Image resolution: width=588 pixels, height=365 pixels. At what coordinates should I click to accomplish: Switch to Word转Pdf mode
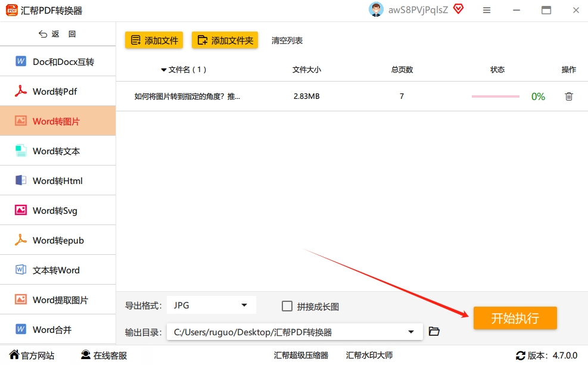tap(58, 91)
